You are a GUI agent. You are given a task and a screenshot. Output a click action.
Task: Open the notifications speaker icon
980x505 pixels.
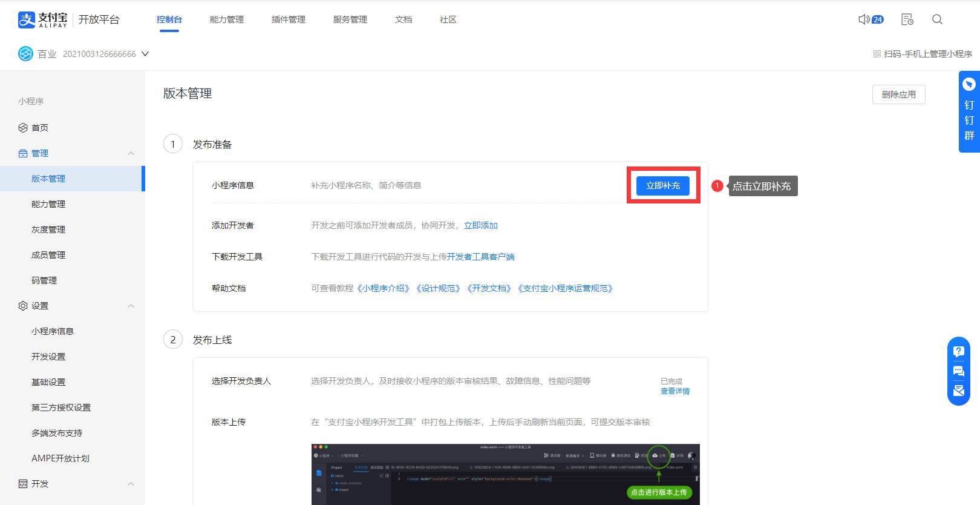coord(864,19)
